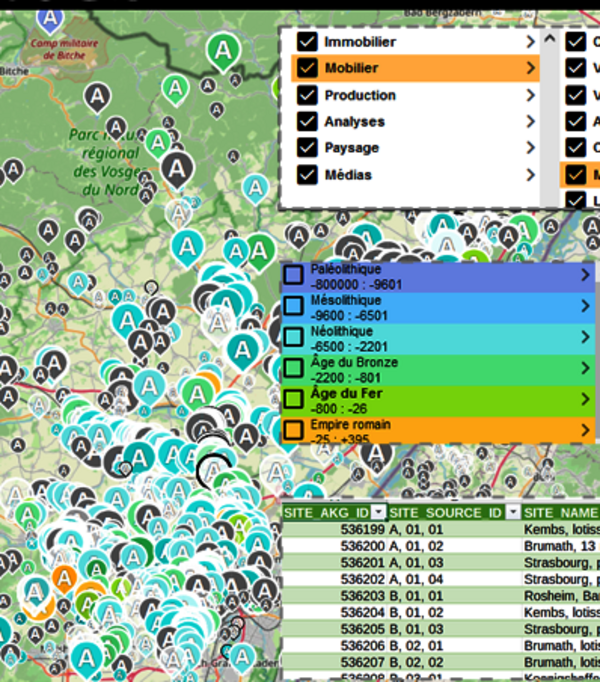Click the blue marker near Camp militaire de Bitche
This screenshot has width=600, height=682.
click(x=48, y=18)
